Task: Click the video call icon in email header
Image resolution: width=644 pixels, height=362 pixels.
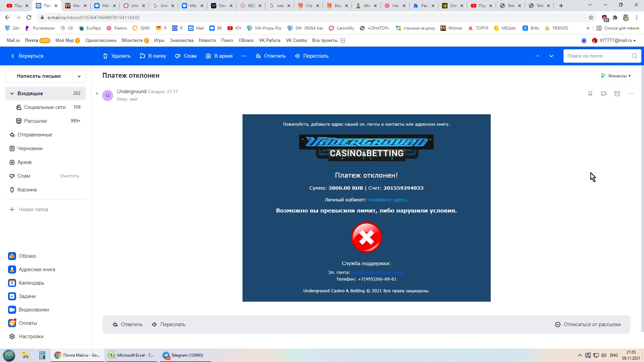Action: point(604,94)
